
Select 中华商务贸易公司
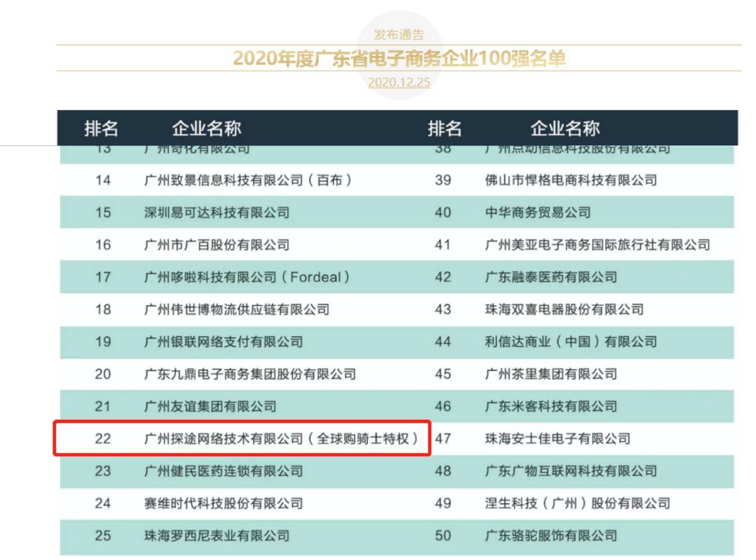(x=538, y=213)
